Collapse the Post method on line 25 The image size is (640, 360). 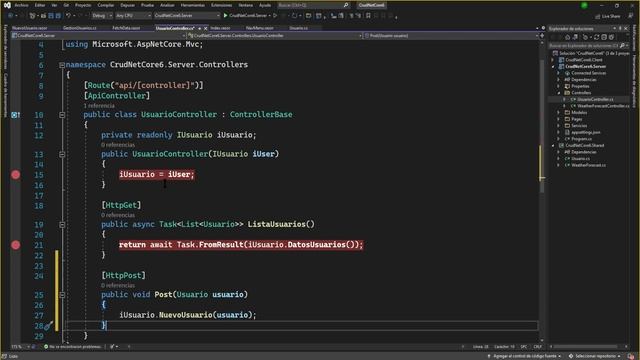pos(62,295)
